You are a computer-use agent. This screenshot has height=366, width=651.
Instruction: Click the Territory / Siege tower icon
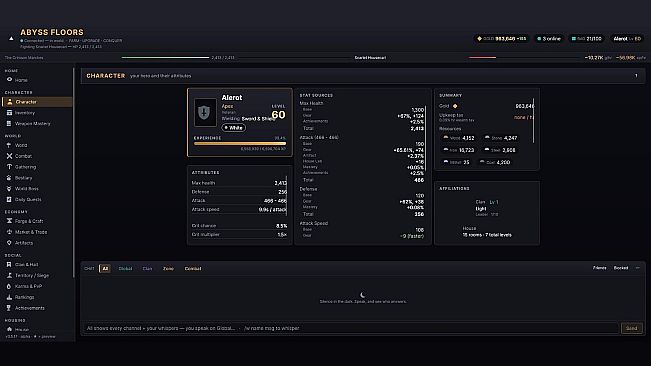pyautogui.click(x=9, y=275)
